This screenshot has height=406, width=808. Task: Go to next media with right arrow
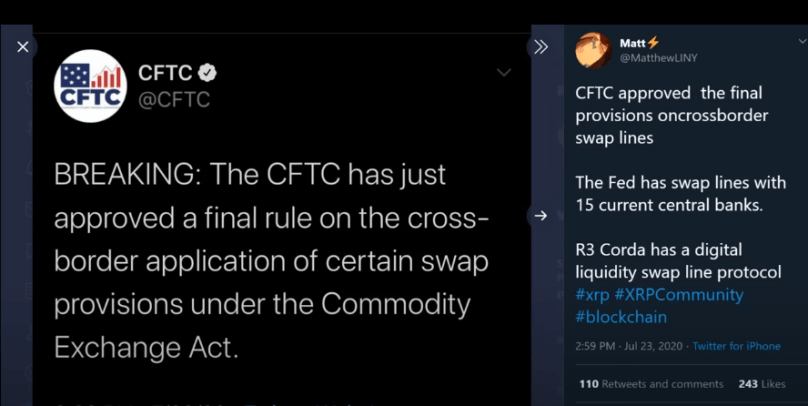point(540,215)
